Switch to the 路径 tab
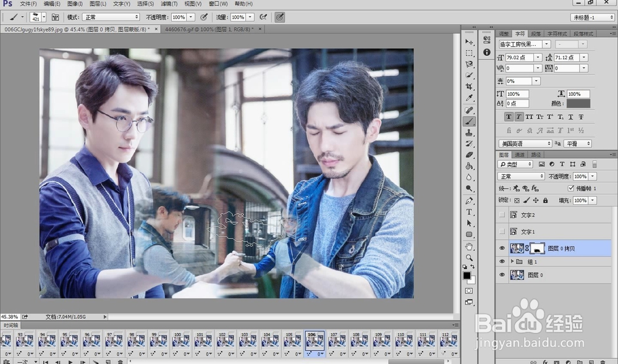 click(x=536, y=155)
